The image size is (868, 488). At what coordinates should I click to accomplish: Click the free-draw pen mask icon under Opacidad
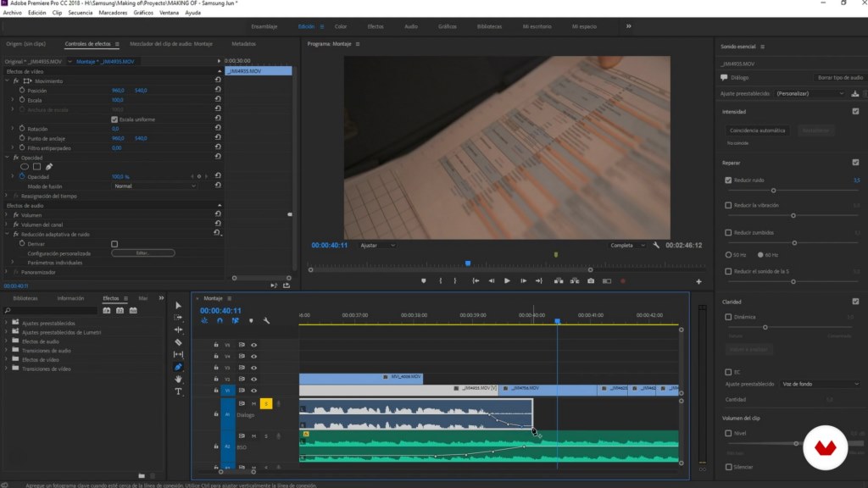pos(49,167)
